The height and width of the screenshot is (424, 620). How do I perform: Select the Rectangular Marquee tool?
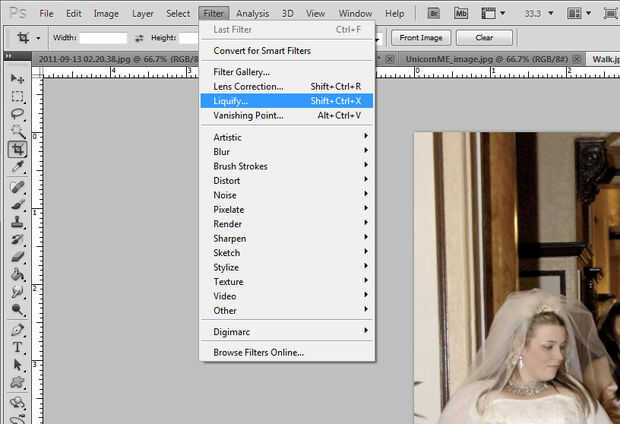[x=17, y=96]
